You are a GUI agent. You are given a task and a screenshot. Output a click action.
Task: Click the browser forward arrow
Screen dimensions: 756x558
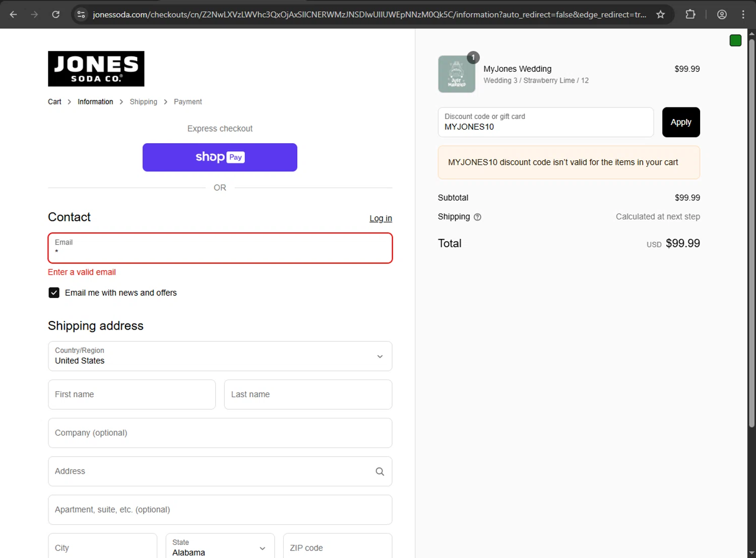click(34, 15)
